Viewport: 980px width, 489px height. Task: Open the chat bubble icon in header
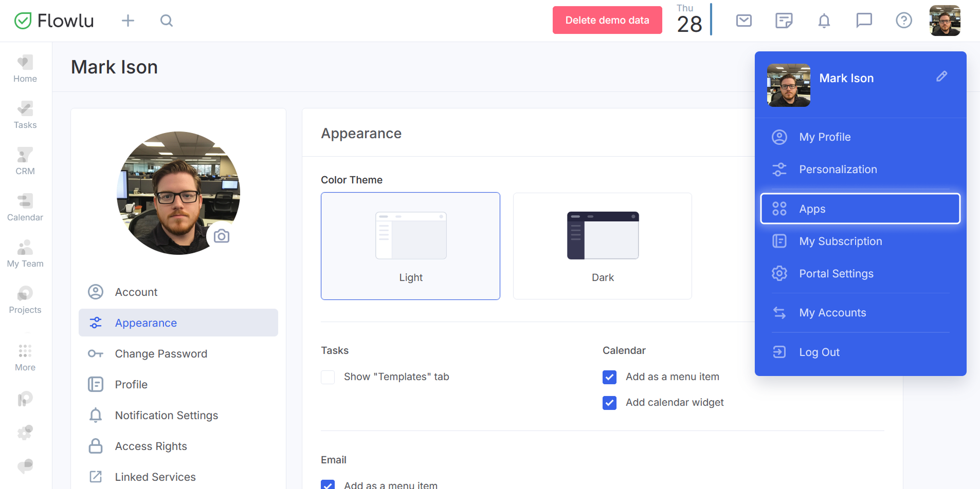(x=864, y=21)
